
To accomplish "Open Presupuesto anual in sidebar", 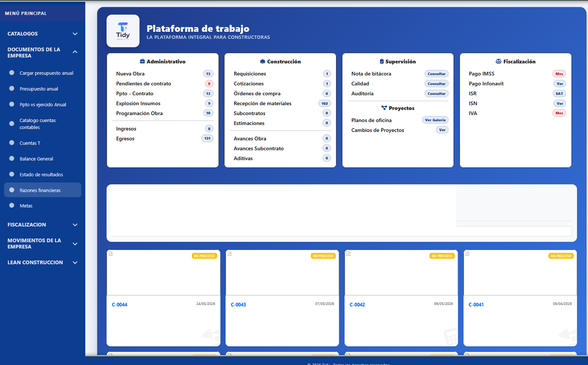I will tap(43, 89).
